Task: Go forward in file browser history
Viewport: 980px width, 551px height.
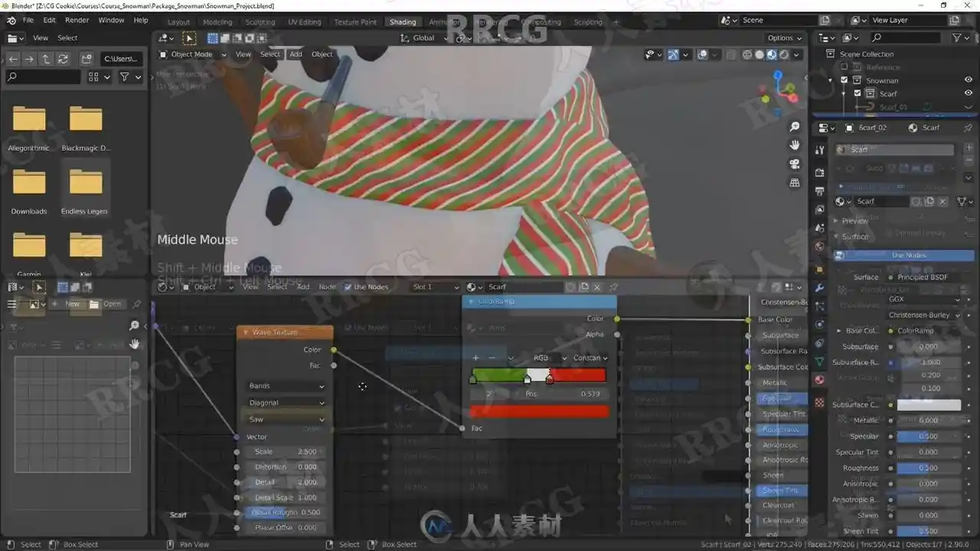Action: (x=29, y=59)
